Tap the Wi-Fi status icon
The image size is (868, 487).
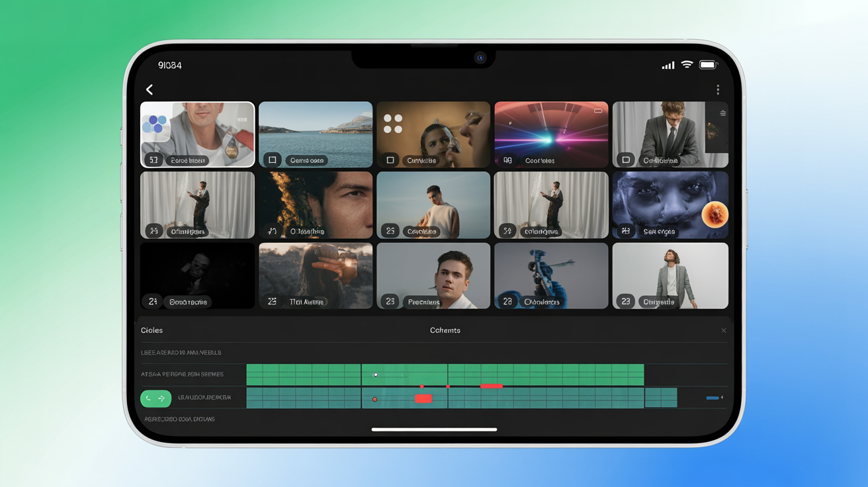point(687,65)
